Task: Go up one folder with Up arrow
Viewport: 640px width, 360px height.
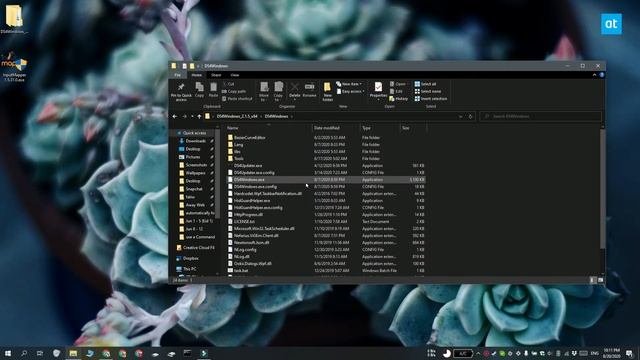Action: point(199,116)
